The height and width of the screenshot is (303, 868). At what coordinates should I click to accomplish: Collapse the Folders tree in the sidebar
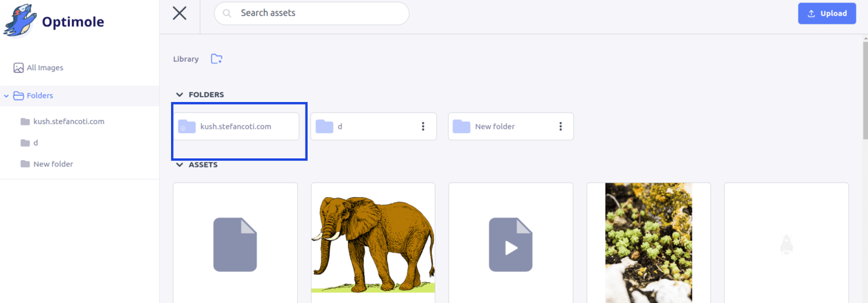coord(6,96)
